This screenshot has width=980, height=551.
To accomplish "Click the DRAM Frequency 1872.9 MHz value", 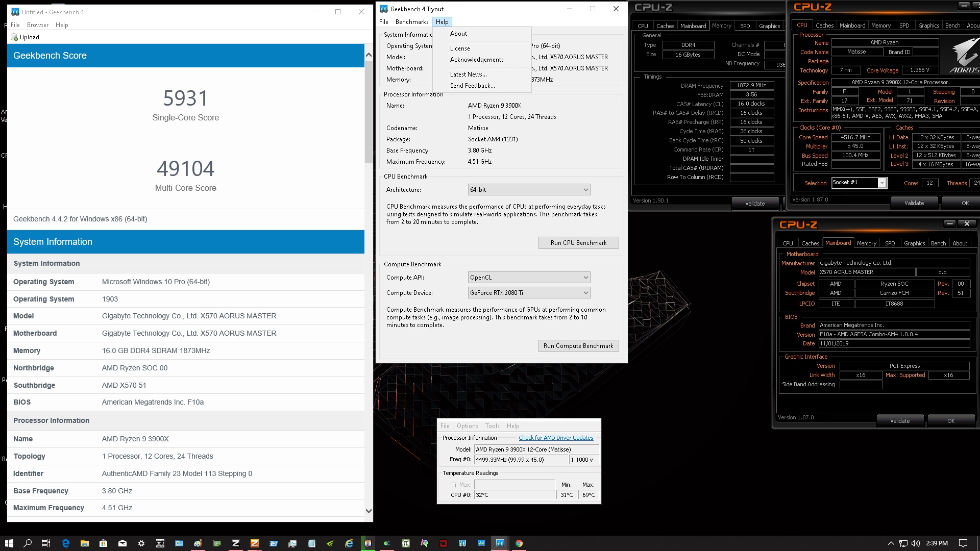I will coord(751,86).
